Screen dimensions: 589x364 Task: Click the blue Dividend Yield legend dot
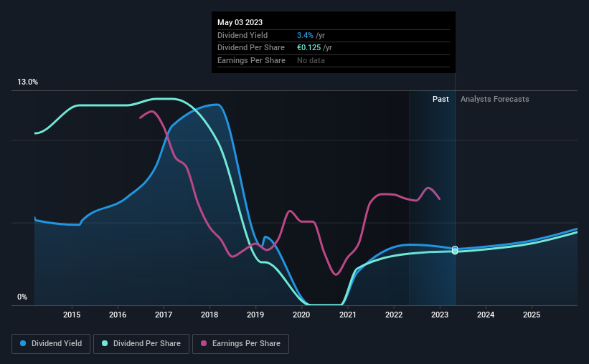(23, 343)
